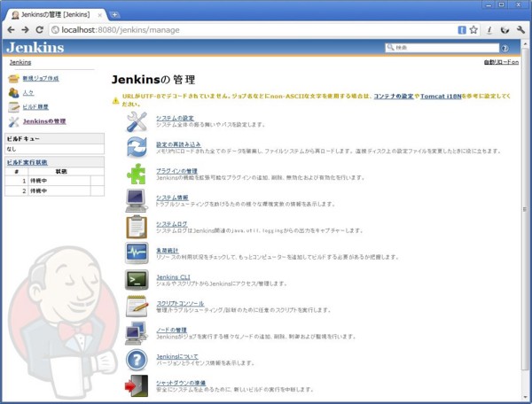Open the プラグインの管理 link

[x=176, y=171]
